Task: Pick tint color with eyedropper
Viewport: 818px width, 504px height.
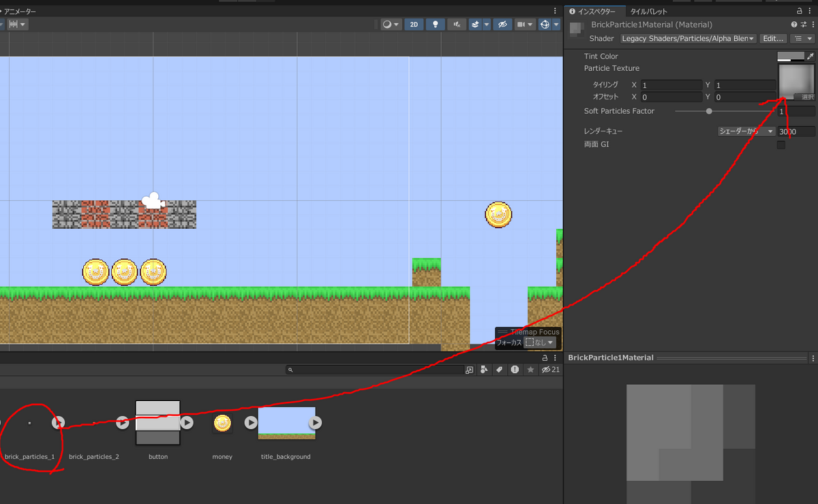Action: [811, 57]
